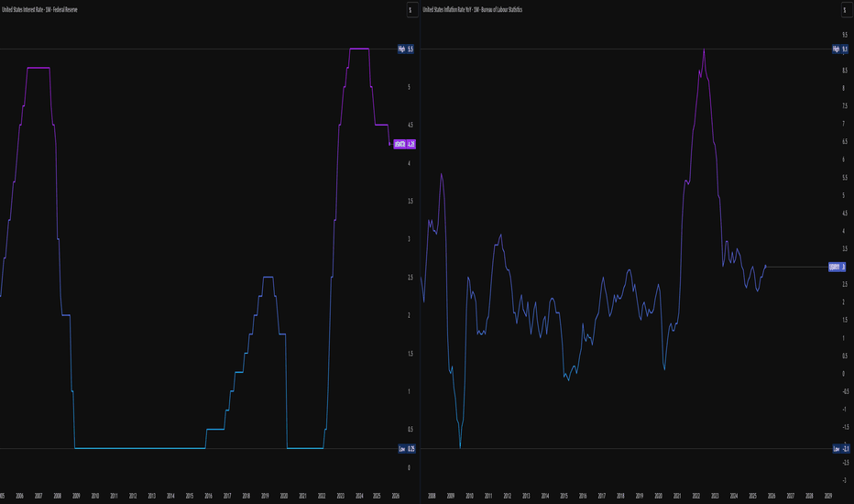The width and height of the screenshot is (854, 504).
Task: Click the High 9.1 label on inflation chart
Action: [x=838, y=49]
